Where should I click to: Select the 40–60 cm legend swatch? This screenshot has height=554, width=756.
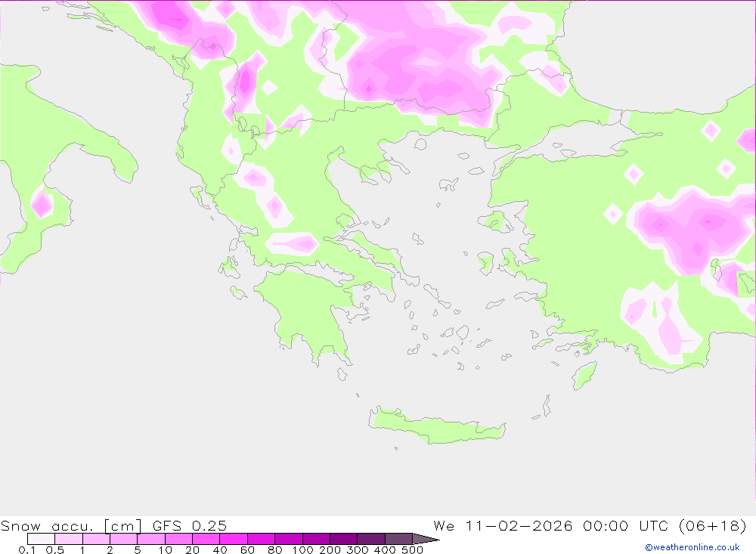(234, 539)
